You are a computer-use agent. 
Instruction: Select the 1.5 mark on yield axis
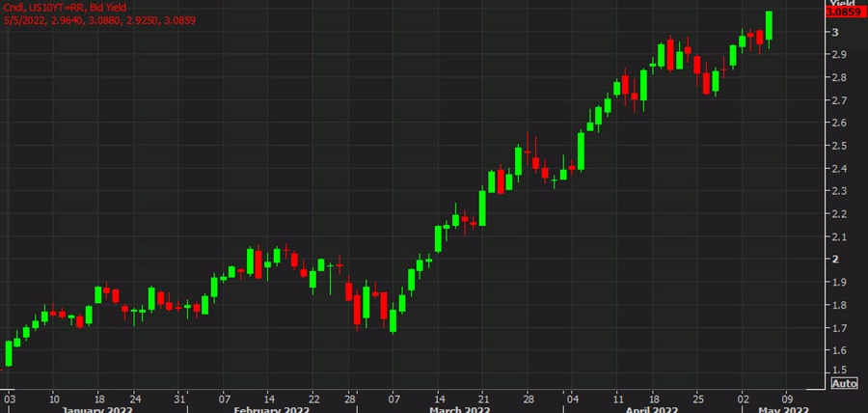click(837, 371)
